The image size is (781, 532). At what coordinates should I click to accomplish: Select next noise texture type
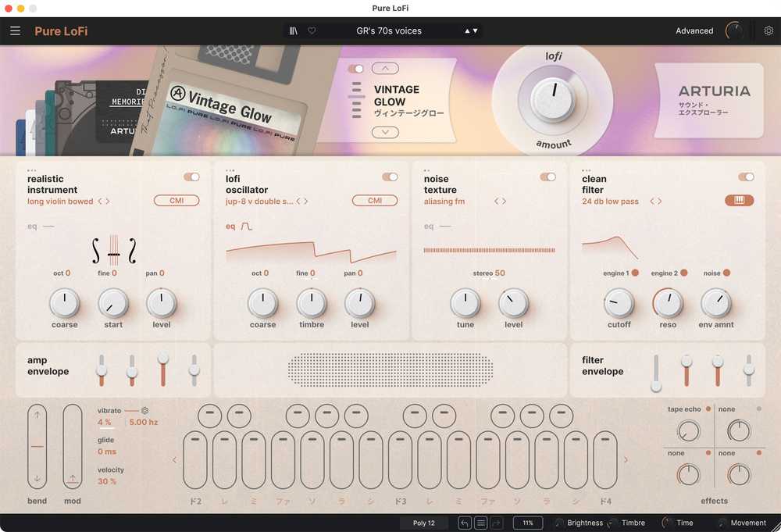[504, 202]
